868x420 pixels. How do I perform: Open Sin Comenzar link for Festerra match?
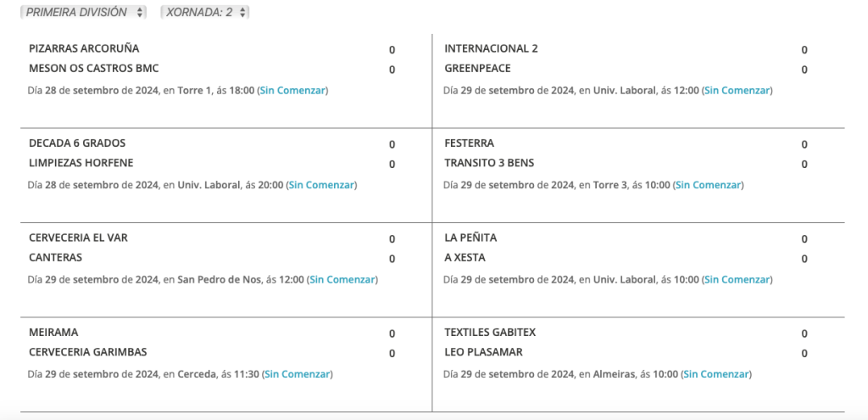708,185
